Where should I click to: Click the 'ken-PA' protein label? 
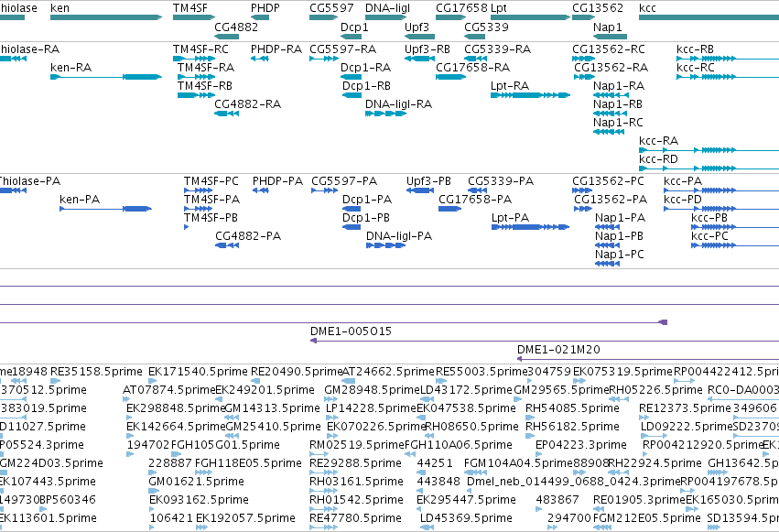coord(80,200)
